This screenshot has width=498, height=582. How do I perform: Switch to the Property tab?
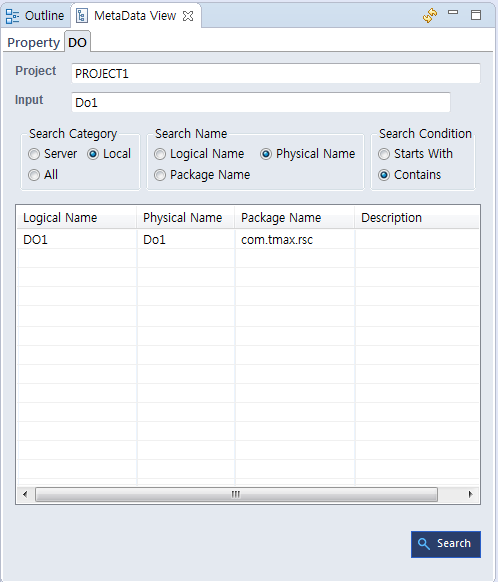coord(33,43)
